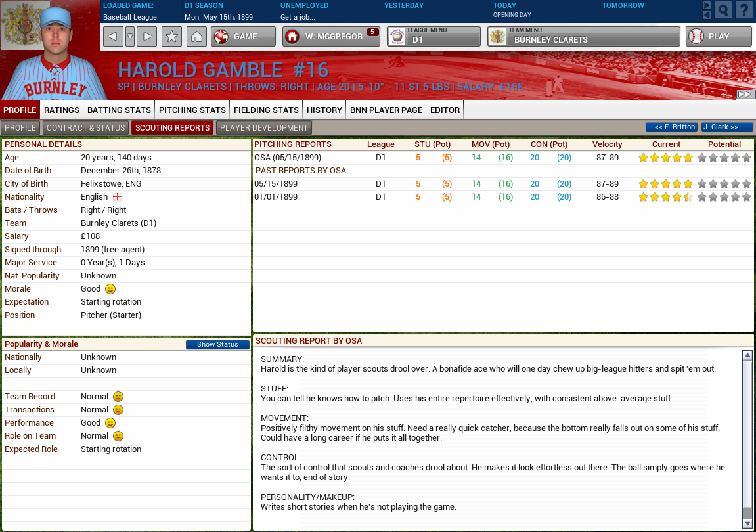
Task: Toggle the star bookmark for this screen
Action: click(171, 36)
